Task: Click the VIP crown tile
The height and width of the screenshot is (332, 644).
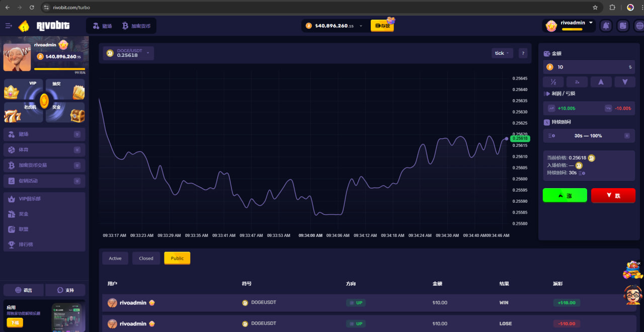Action: (x=24, y=90)
